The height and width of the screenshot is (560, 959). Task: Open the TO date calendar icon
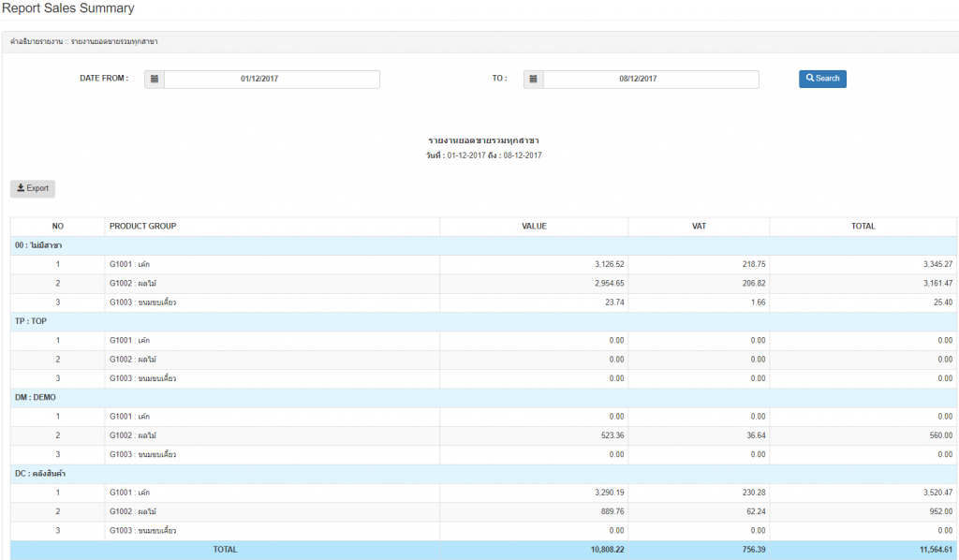coord(533,79)
